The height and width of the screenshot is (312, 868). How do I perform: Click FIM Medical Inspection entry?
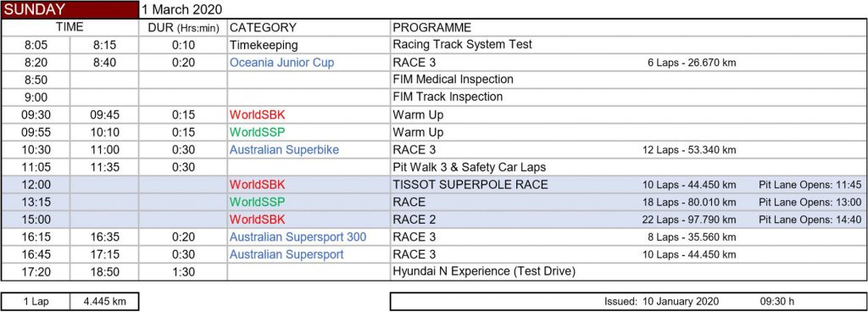453,80
